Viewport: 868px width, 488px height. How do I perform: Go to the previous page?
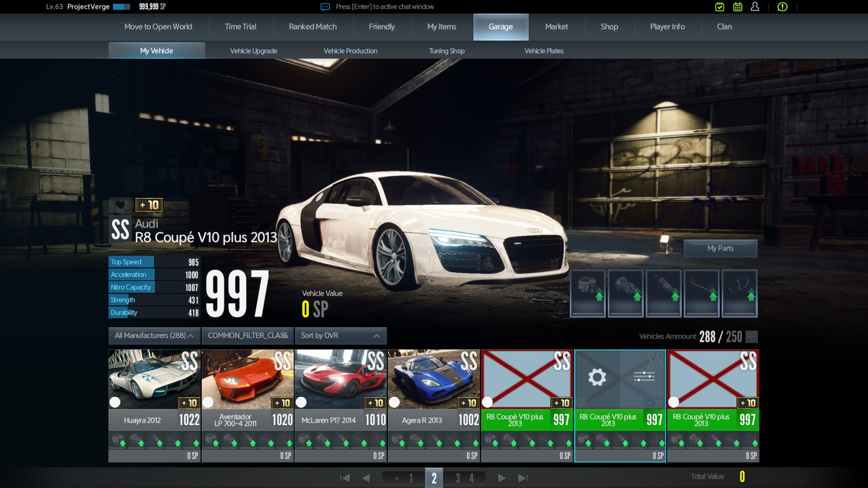[366, 478]
